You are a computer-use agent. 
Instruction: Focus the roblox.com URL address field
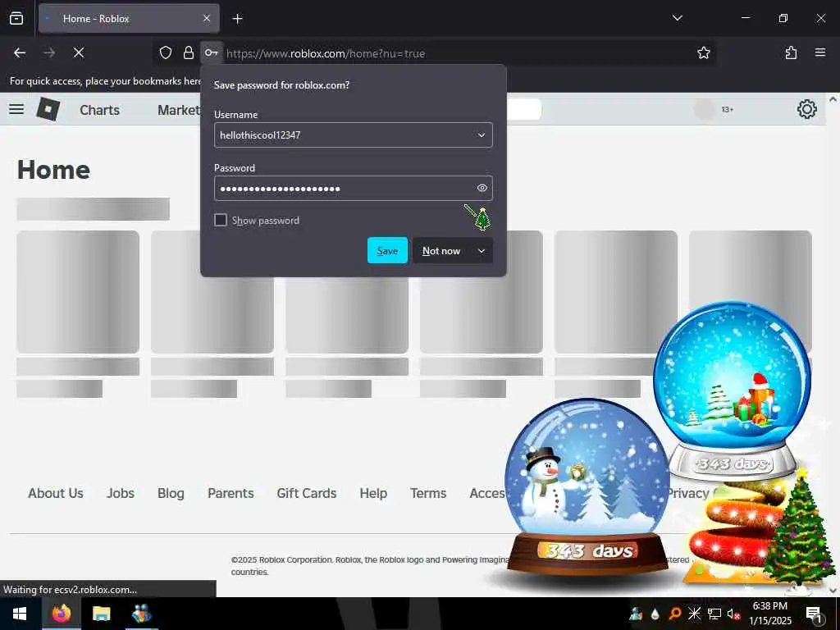click(x=325, y=53)
